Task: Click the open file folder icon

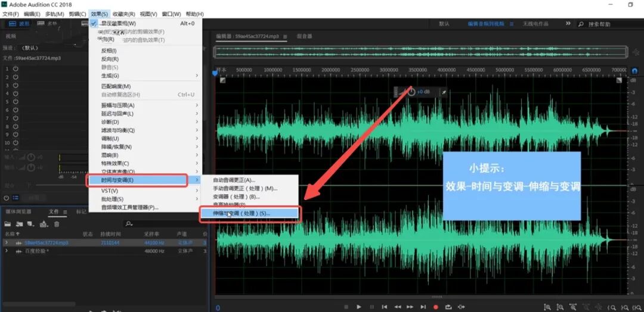Action: [x=7, y=224]
